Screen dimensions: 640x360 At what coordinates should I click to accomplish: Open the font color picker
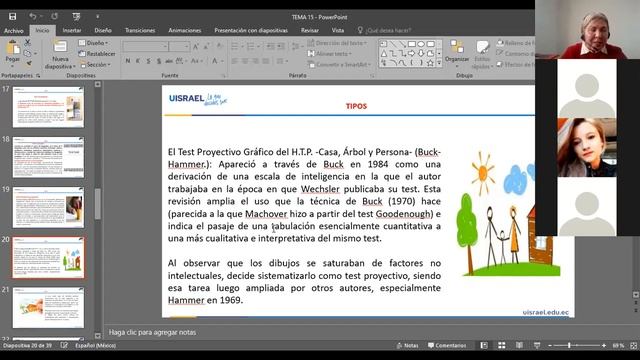pos(217,61)
